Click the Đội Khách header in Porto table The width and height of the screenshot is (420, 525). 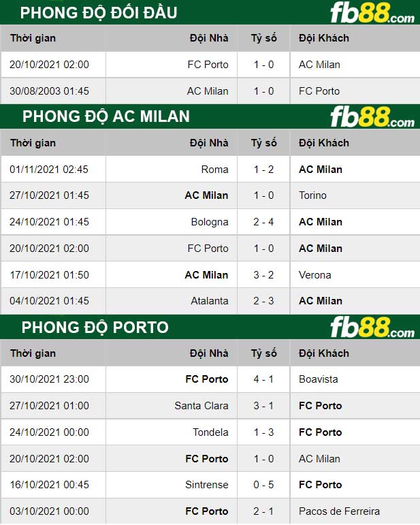[323, 353]
